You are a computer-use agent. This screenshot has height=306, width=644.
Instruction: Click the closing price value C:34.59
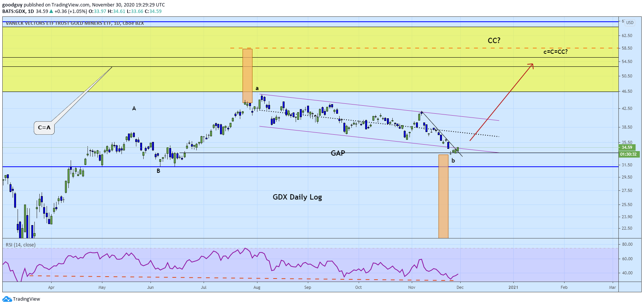(x=153, y=11)
